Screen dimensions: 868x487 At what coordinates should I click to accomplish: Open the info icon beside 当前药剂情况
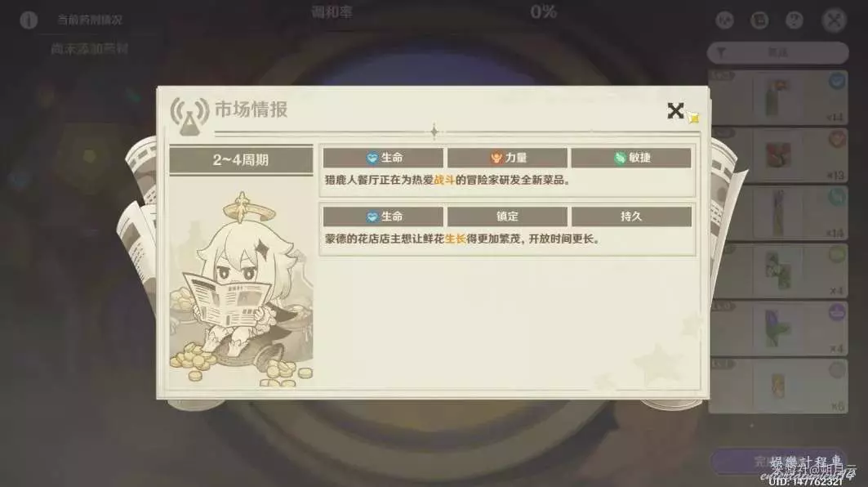(x=29, y=20)
